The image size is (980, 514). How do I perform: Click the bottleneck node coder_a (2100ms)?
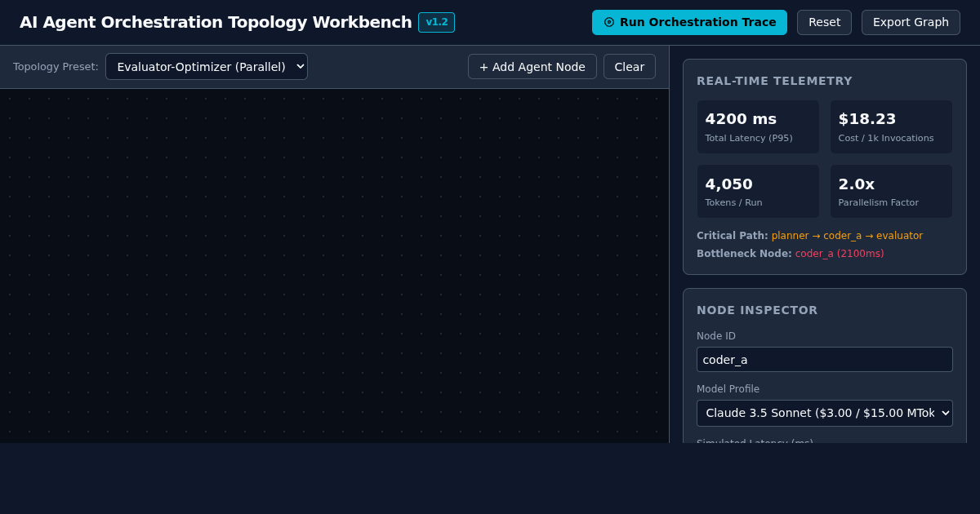[x=840, y=254]
